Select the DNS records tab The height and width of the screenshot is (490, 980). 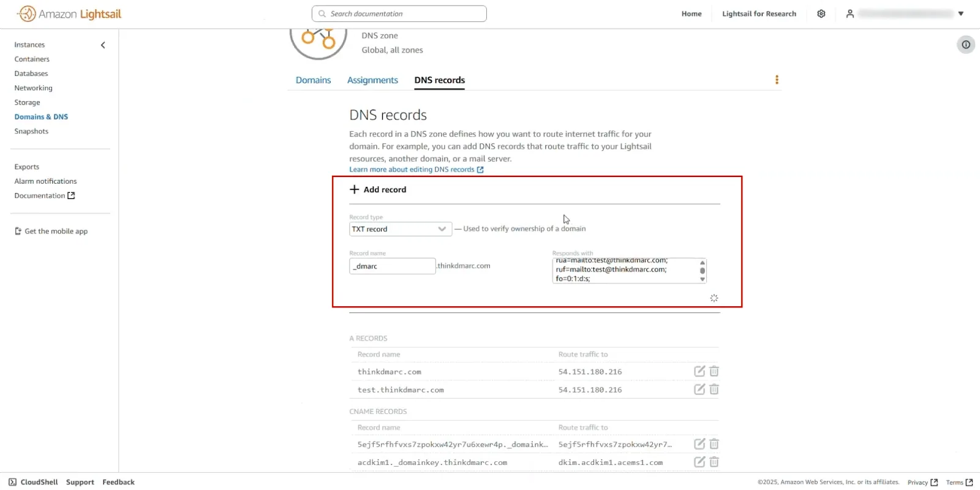click(x=440, y=80)
